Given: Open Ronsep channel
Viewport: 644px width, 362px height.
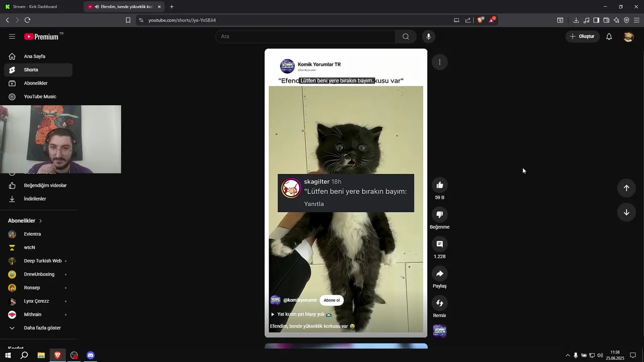Looking at the screenshot, I should 38,288.
